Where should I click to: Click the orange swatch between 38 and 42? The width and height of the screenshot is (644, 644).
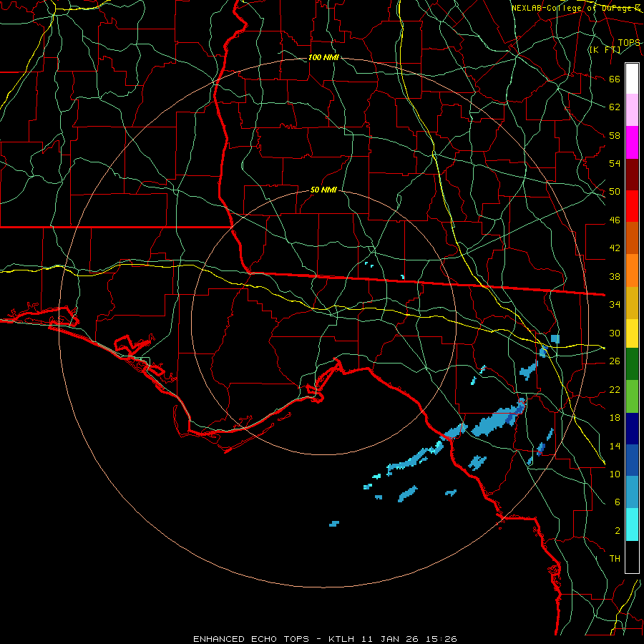[x=632, y=270]
